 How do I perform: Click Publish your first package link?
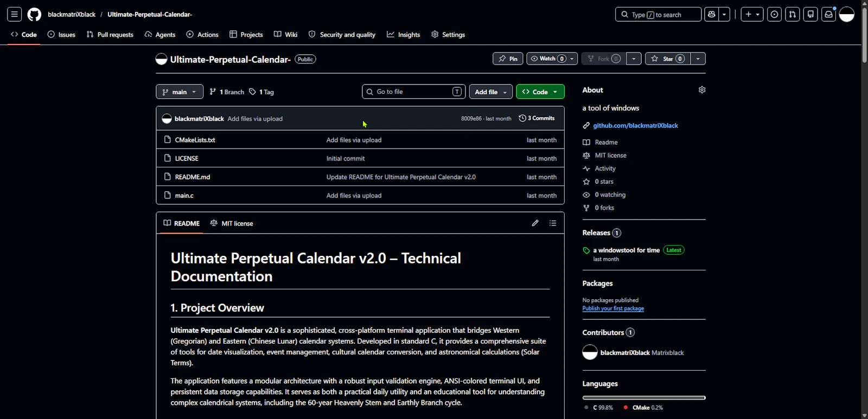(x=613, y=308)
